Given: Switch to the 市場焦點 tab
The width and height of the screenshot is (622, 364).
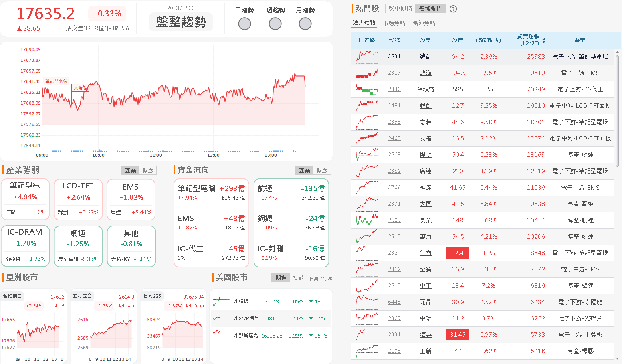Looking at the screenshot, I should tap(394, 23).
